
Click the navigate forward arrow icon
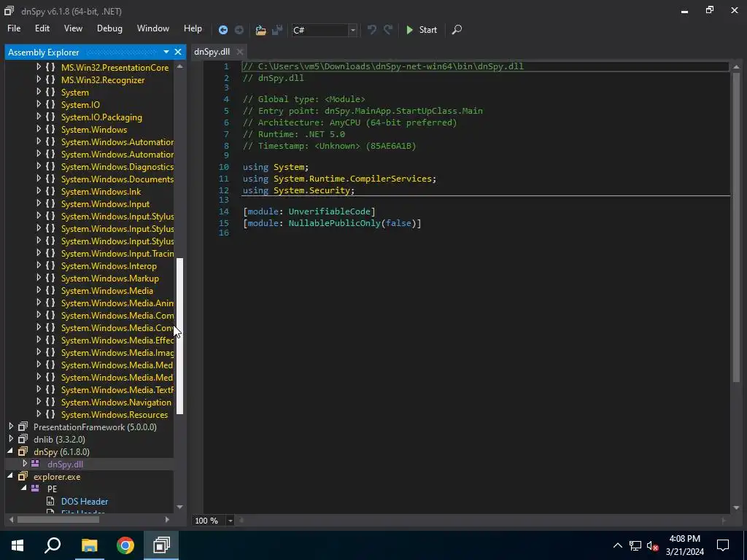point(239,30)
